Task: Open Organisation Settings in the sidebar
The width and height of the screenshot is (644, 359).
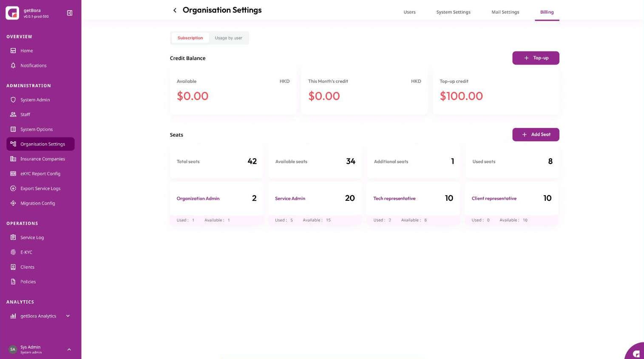Action: [x=40, y=144]
